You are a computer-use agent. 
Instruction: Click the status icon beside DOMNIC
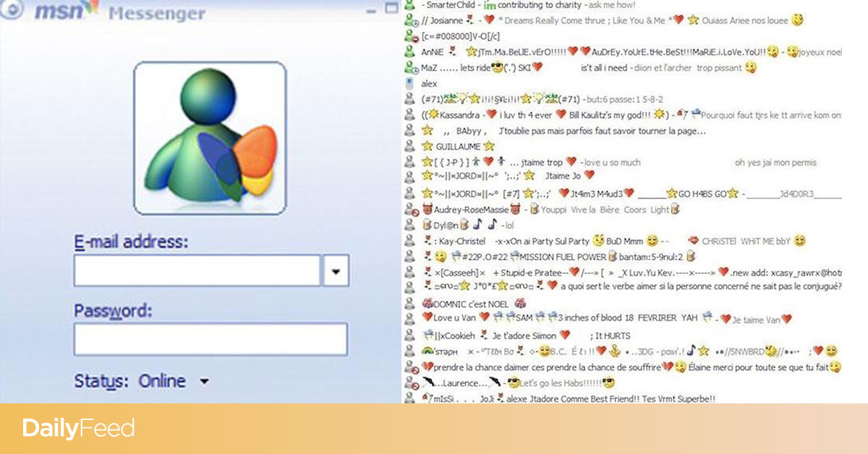[410, 304]
